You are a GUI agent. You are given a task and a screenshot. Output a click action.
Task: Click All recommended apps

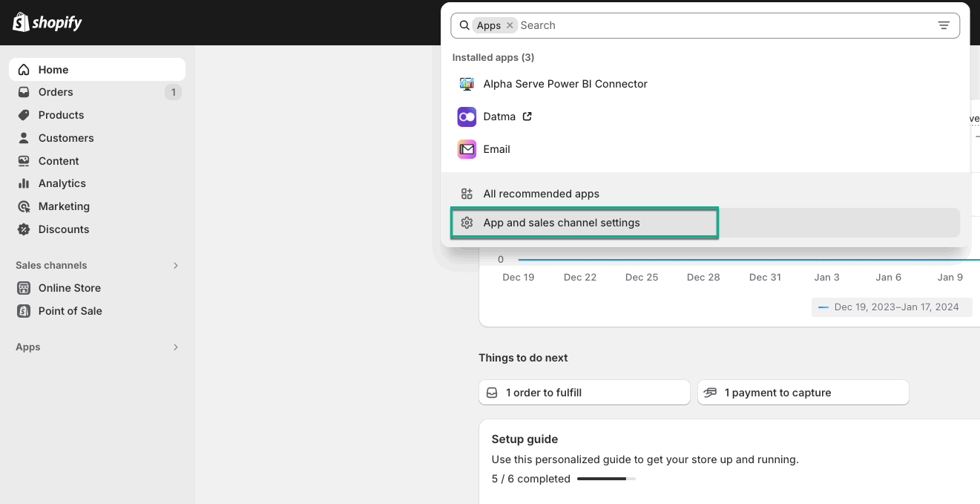point(541,194)
